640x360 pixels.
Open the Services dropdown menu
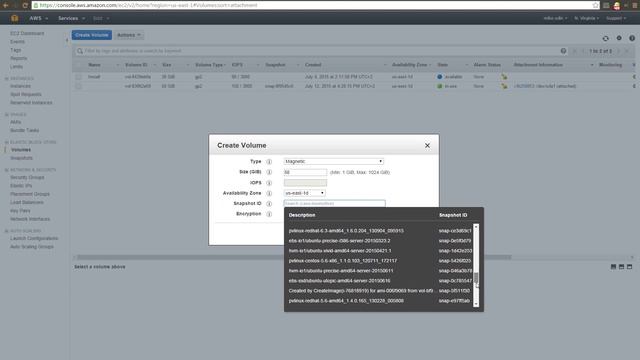[x=71, y=18]
